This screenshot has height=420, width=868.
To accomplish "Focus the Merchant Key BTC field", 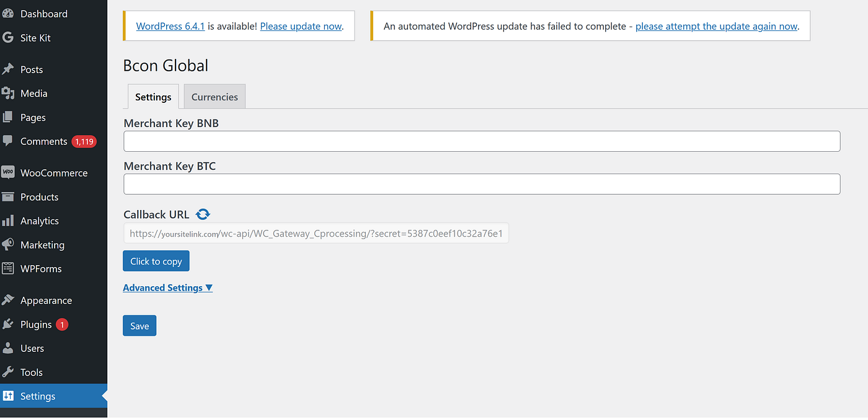I will 482,184.
